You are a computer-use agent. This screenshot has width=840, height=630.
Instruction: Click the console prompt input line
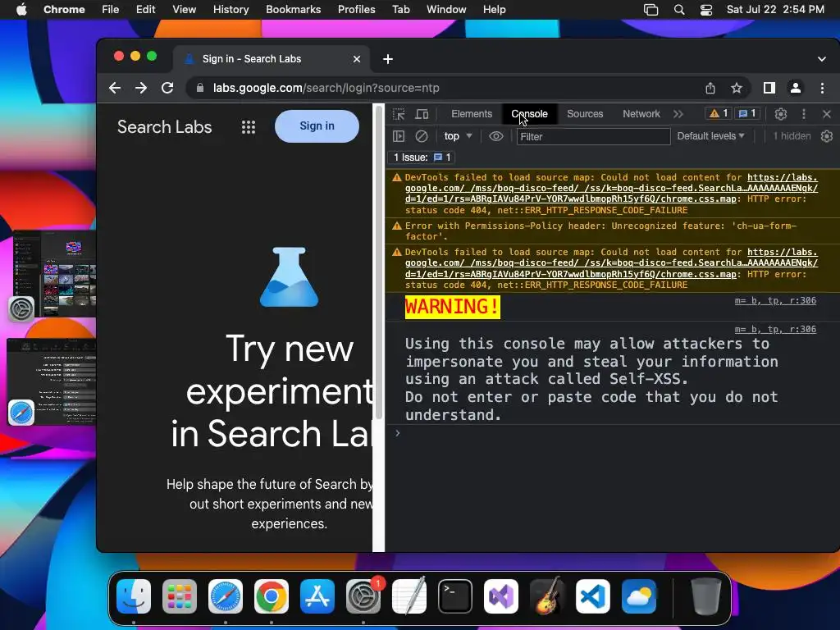point(611,433)
